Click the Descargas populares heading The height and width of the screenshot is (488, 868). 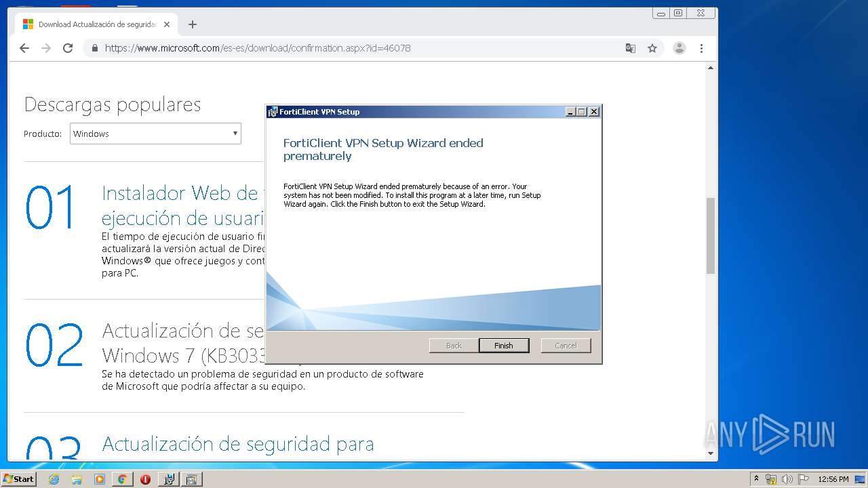point(113,104)
